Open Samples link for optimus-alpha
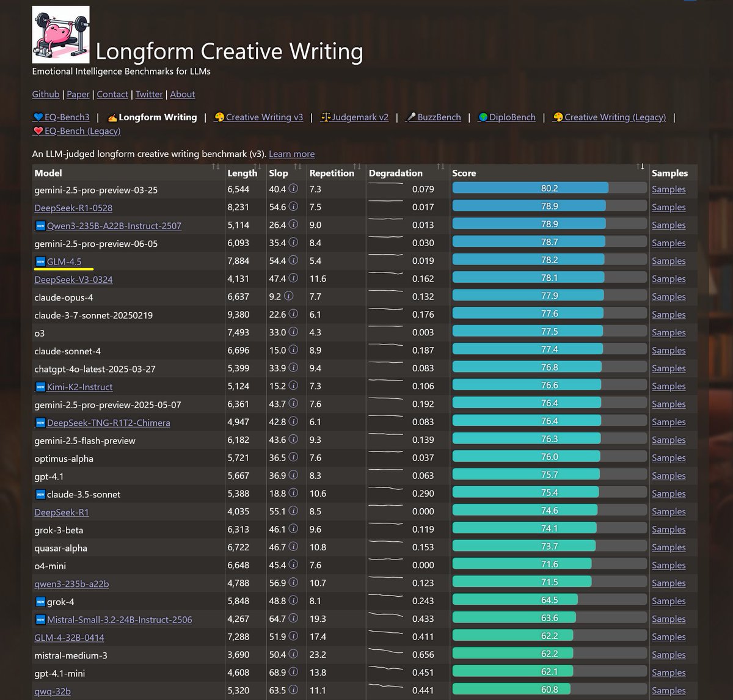 [x=669, y=458]
